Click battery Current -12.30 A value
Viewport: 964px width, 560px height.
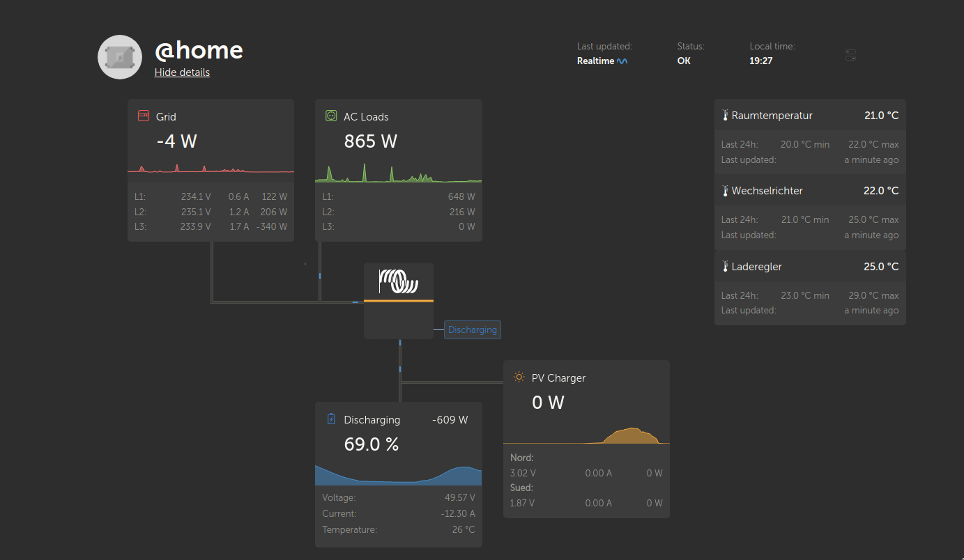pyautogui.click(x=458, y=513)
